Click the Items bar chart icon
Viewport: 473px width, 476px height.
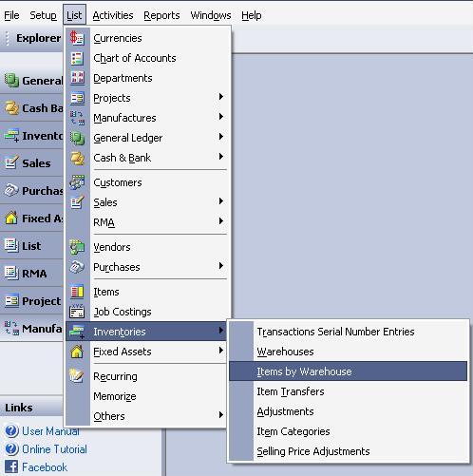[x=77, y=292]
